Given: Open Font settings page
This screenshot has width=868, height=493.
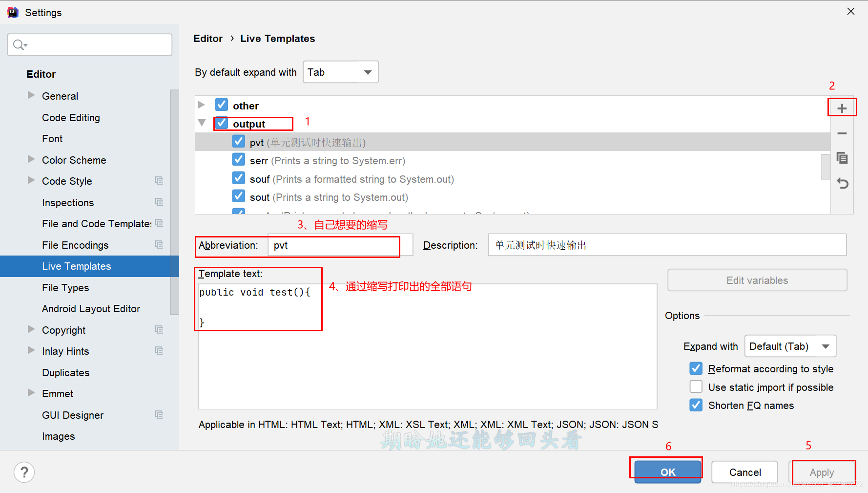Looking at the screenshot, I should tap(52, 139).
